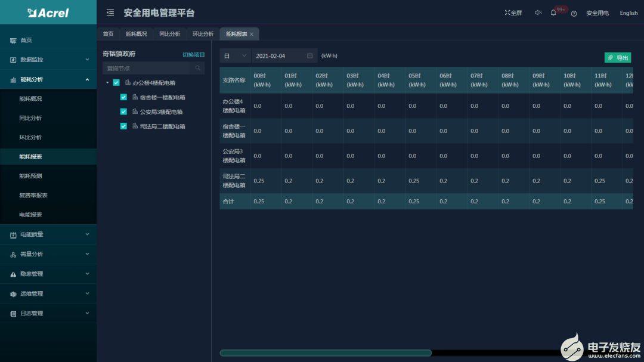This screenshot has height=362, width=644.
Task: Toggle the mute speaker icon
Action: coord(538,13)
